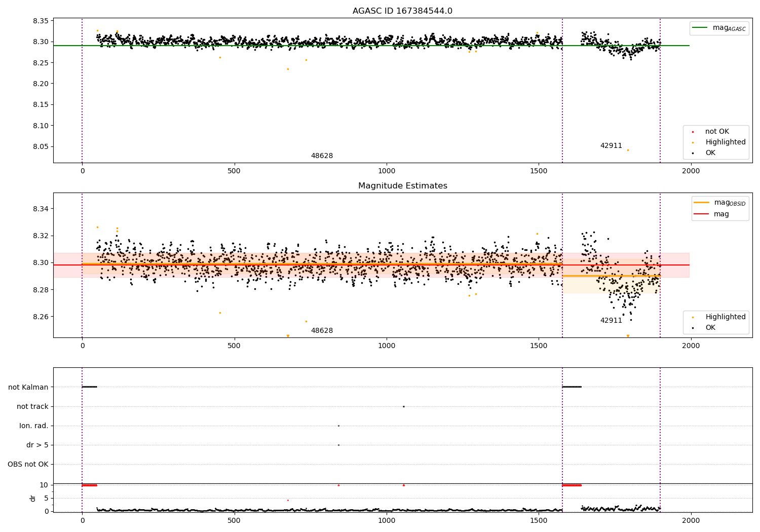Viewport: 760px width, 532px height.
Task: Click the "not OK" legend entry
Action: [x=717, y=132]
